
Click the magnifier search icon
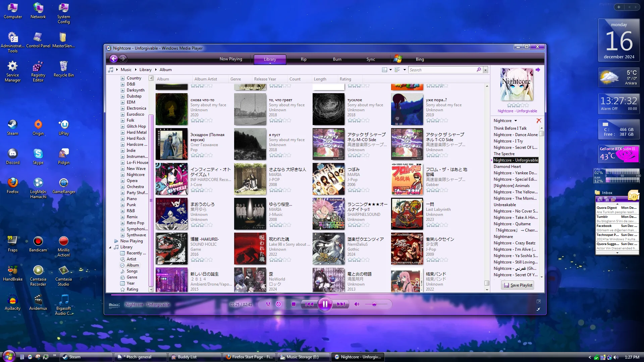pos(479,70)
